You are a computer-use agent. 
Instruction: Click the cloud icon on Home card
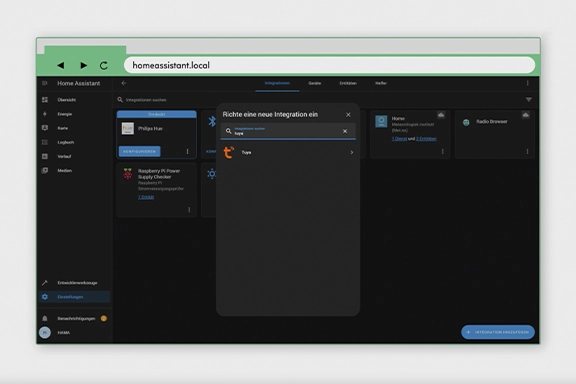(x=441, y=115)
